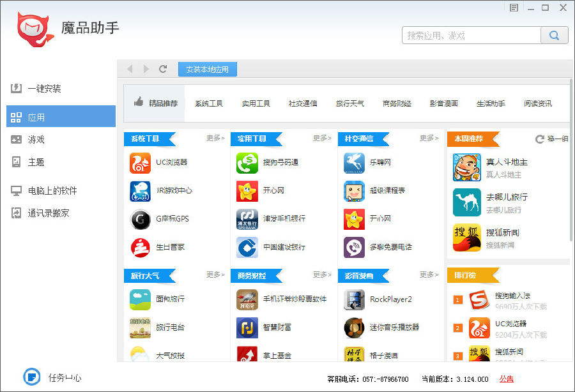Open the UC浏览器 app icon in 系统工具
The height and width of the screenshot is (392, 575).
[x=140, y=163]
